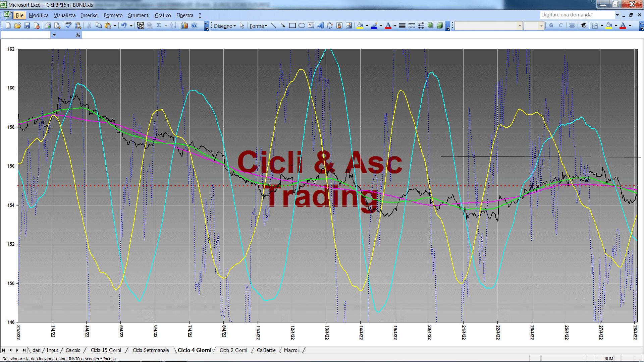Viewport: 644px width, 362px height.
Task: Switch to the Ciclo 2 Giorni tab
Action: 233,350
